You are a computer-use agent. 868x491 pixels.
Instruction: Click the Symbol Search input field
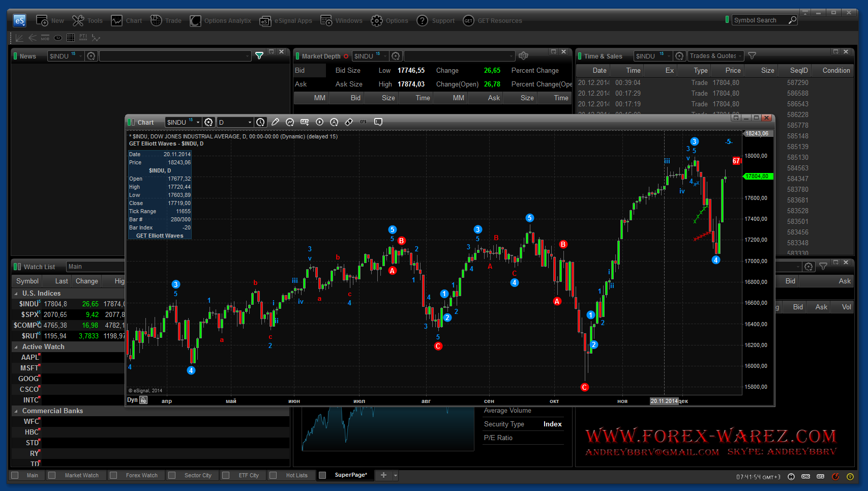click(x=760, y=20)
